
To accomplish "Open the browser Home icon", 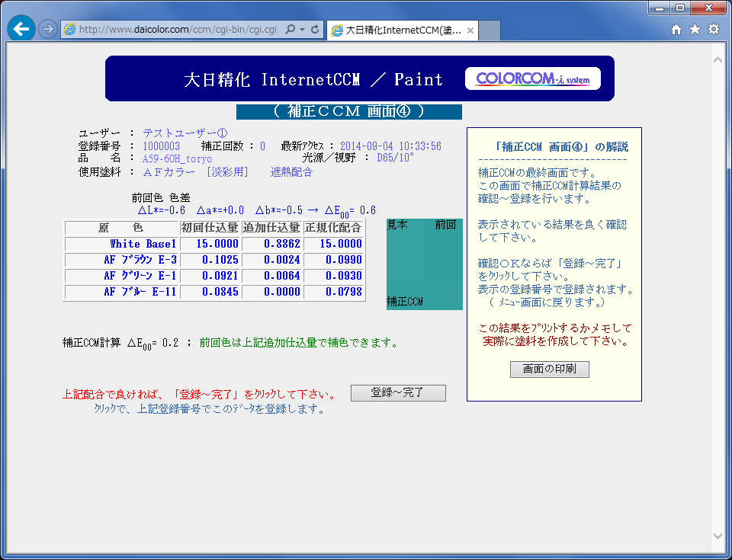I will 676,30.
